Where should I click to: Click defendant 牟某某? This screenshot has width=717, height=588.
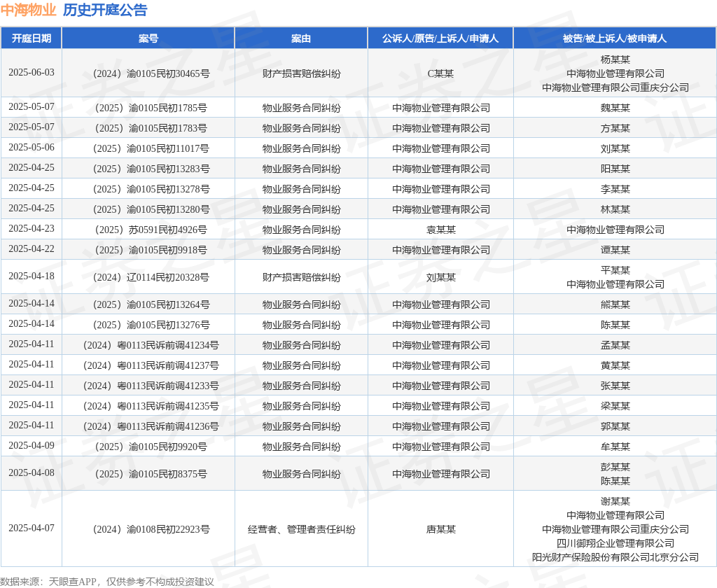pyautogui.click(x=615, y=447)
